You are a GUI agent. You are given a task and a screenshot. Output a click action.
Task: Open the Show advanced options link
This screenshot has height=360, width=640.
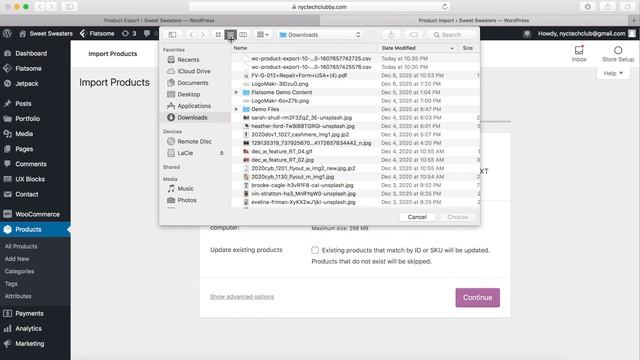[242, 297]
